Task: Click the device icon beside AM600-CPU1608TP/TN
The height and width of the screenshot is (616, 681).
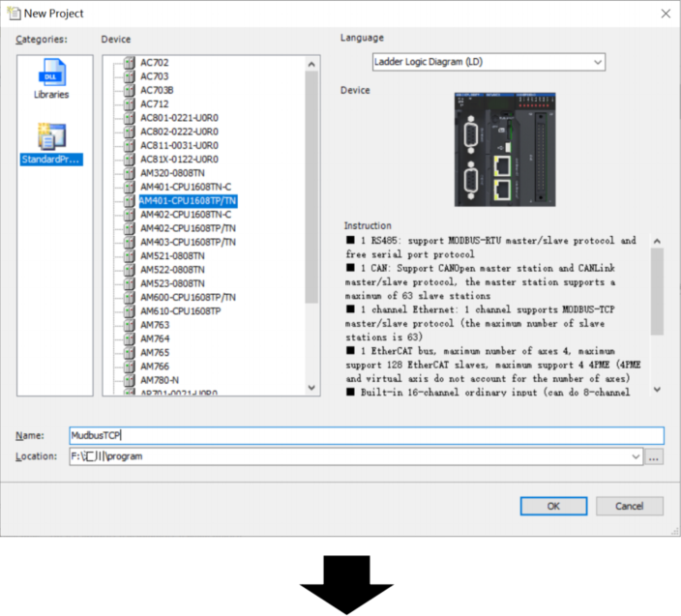Action: pyautogui.click(x=129, y=298)
